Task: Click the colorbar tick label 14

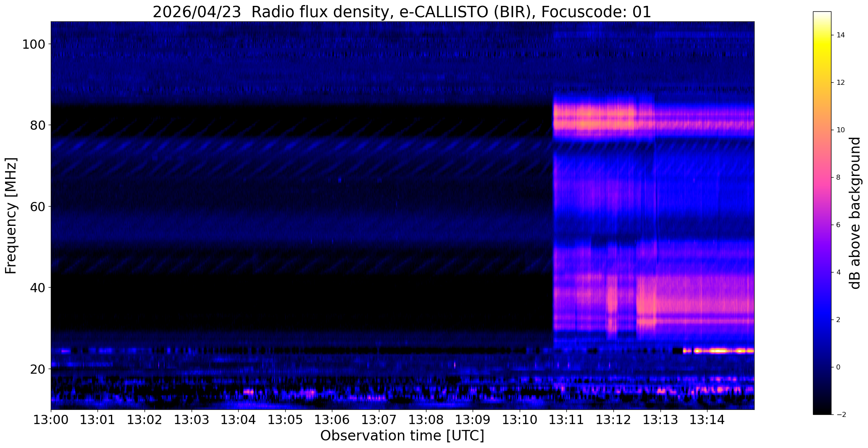Action: [841, 35]
